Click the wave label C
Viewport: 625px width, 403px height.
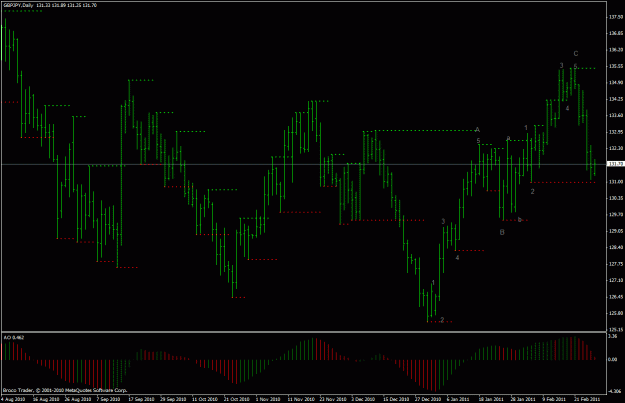576,53
